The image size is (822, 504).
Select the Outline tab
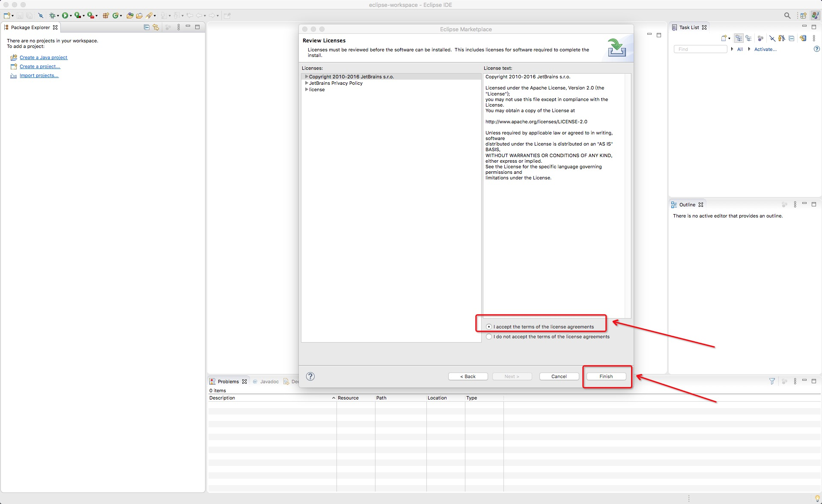pyautogui.click(x=687, y=205)
